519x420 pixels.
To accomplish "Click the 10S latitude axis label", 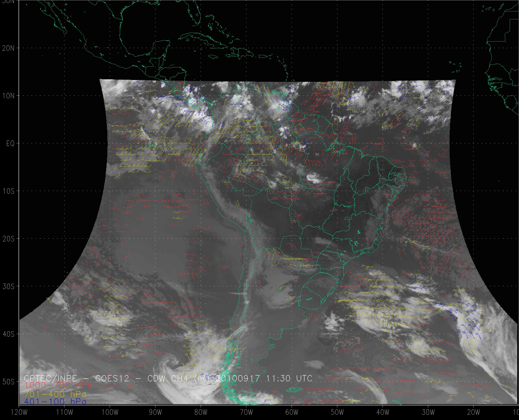I will pos(8,191).
